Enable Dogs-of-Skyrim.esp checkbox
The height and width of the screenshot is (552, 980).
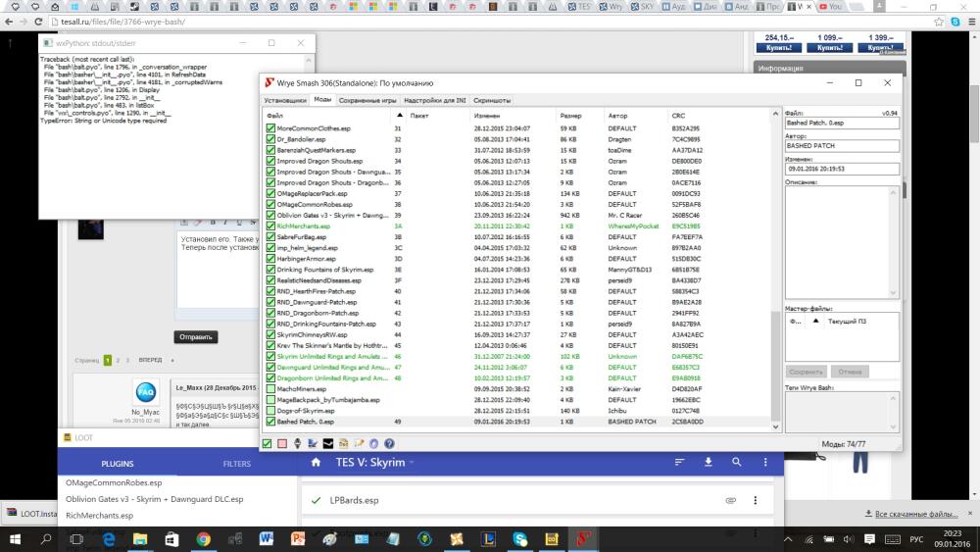(270, 411)
